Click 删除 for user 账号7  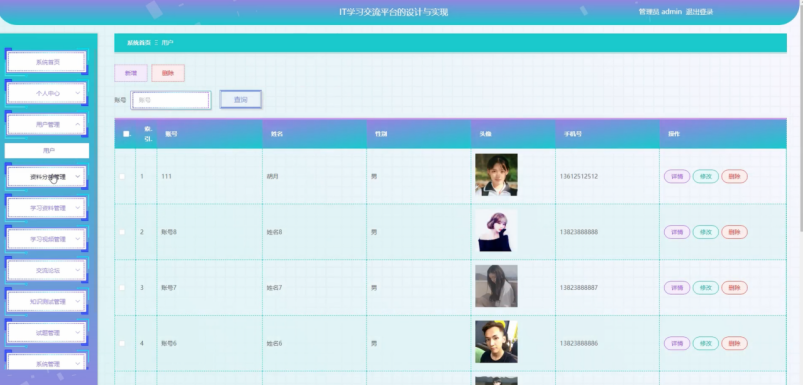tap(734, 288)
